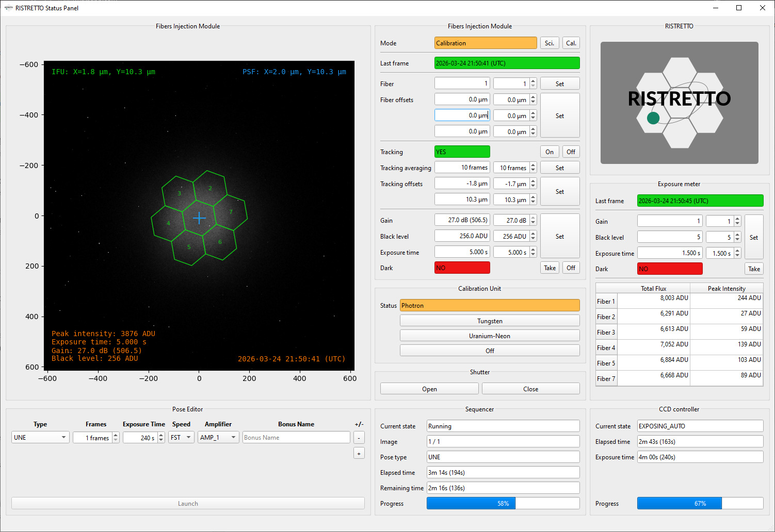Turn tracking On
This screenshot has width=775, height=532.
click(550, 152)
